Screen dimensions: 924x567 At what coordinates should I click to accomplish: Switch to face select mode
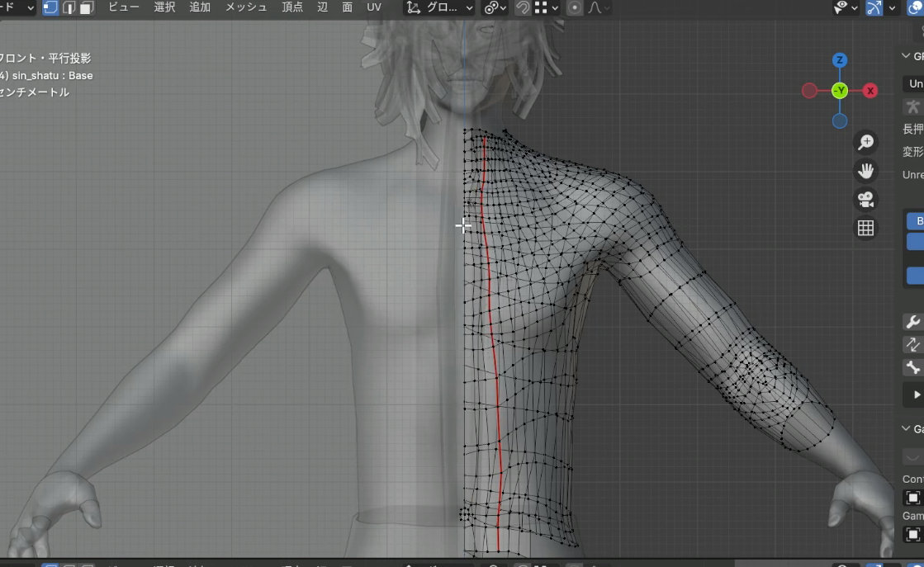[x=86, y=7]
